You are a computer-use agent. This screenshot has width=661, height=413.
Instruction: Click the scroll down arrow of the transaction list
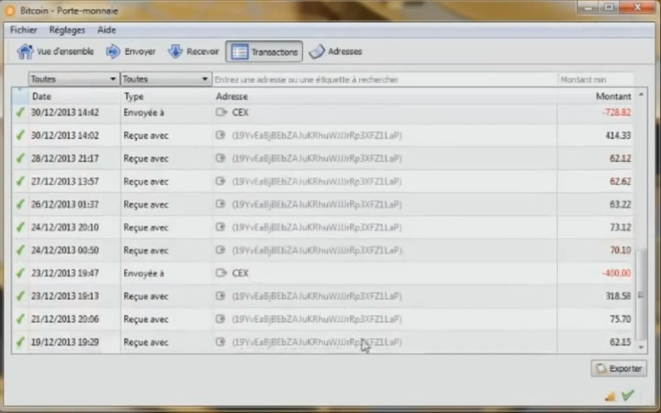(x=641, y=347)
